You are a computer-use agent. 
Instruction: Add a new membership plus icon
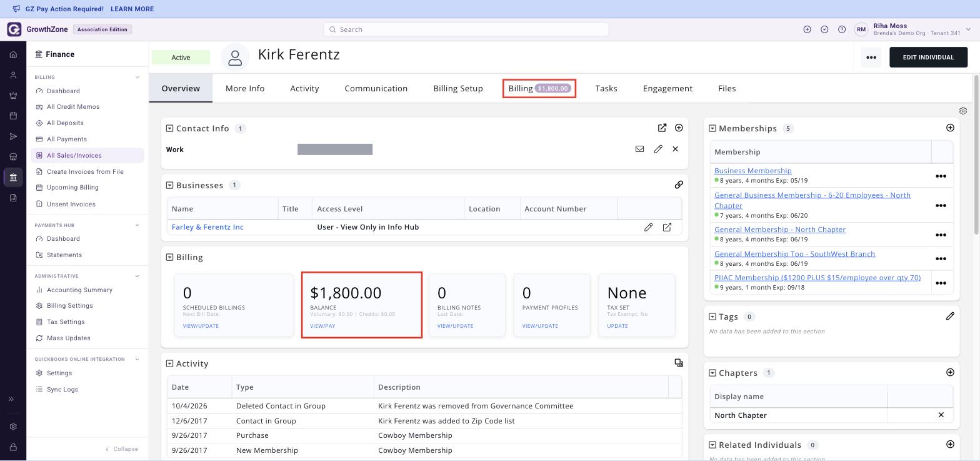click(950, 128)
